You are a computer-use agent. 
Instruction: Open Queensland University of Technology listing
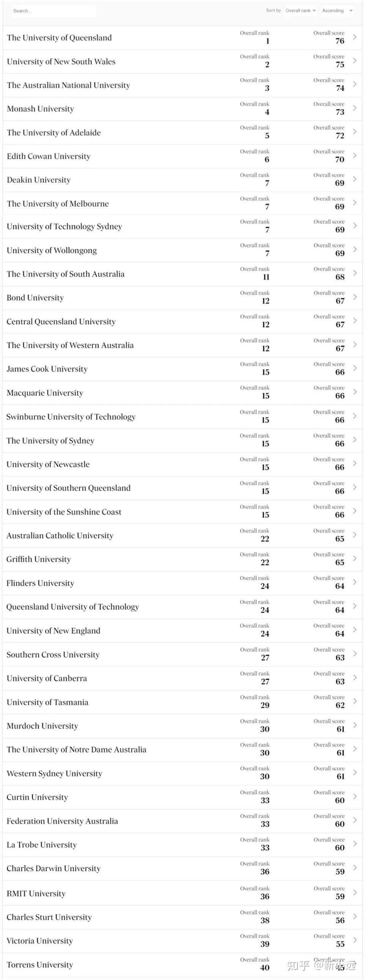[x=72, y=607]
